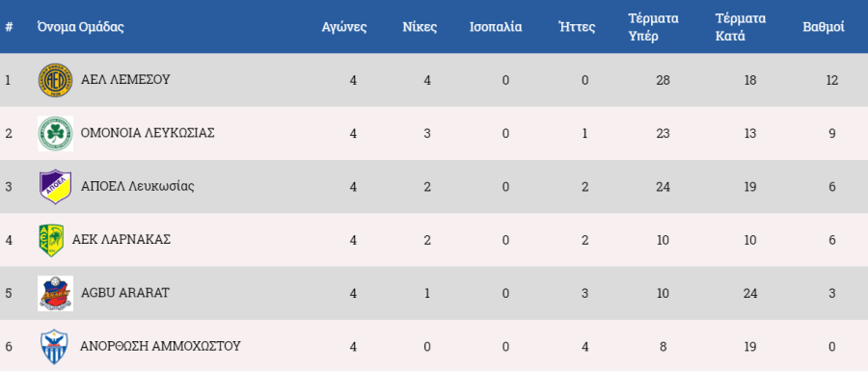Open the AGBU ARARAT team name
Image resolution: width=868 pixels, height=371 pixels.
125,293
